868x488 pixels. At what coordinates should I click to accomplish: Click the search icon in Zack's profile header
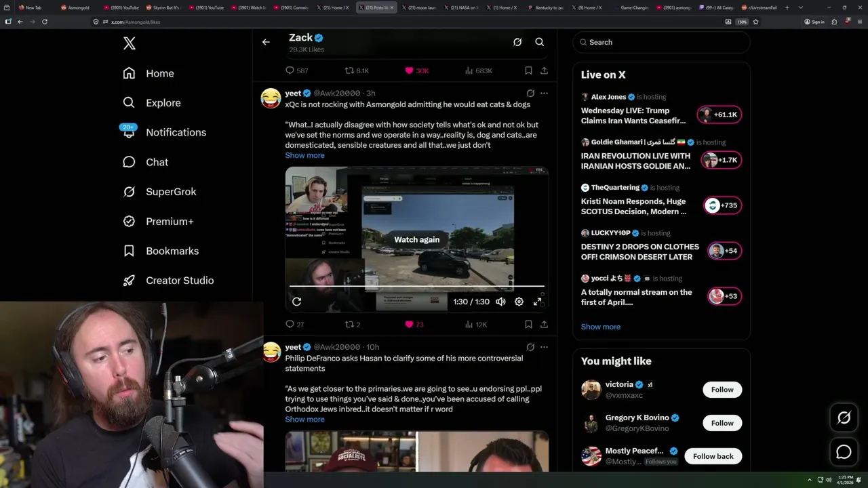pyautogui.click(x=540, y=42)
